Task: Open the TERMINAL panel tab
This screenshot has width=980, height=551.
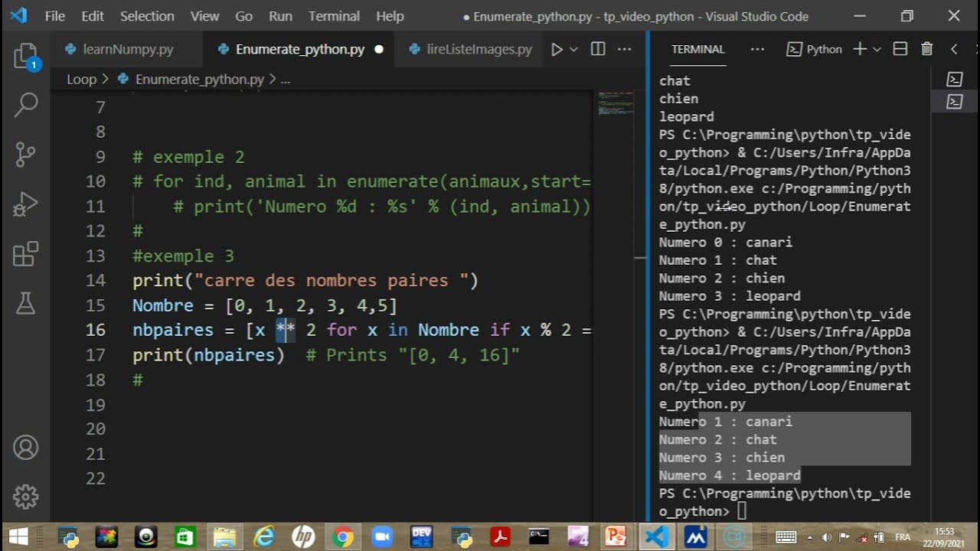Action: click(x=697, y=49)
